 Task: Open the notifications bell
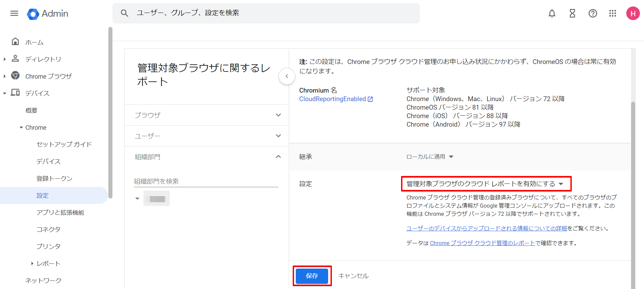(552, 13)
